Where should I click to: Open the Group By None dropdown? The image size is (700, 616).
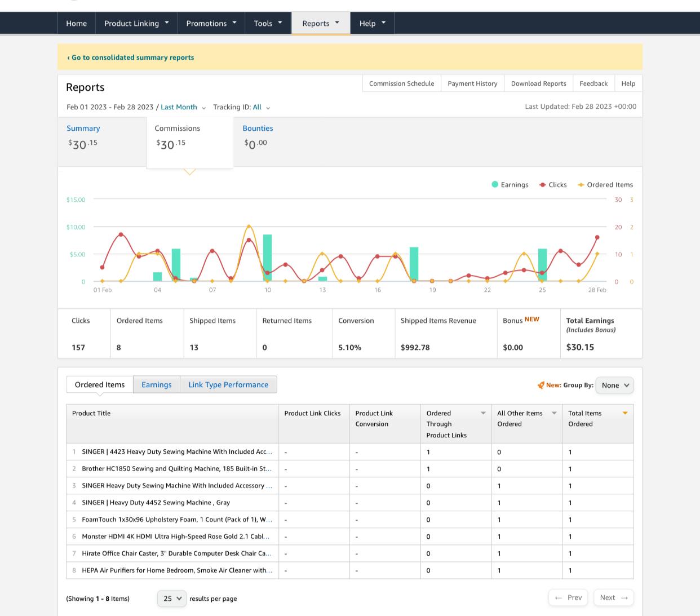click(x=614, y=385)
